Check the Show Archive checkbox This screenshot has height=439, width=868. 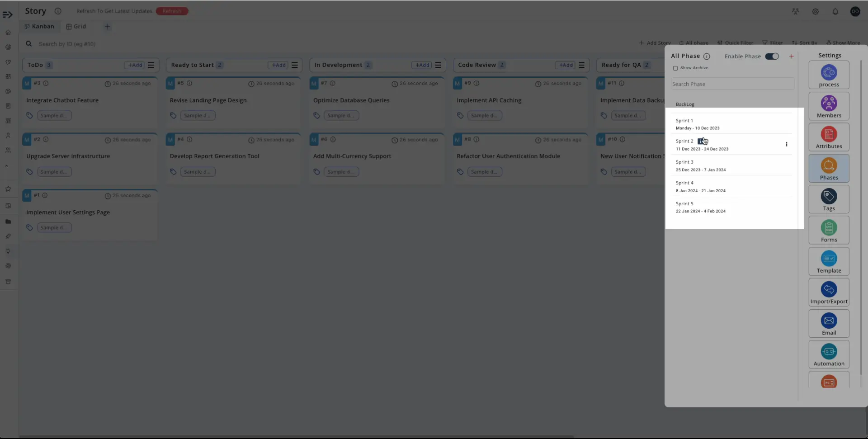click(675, 68)
